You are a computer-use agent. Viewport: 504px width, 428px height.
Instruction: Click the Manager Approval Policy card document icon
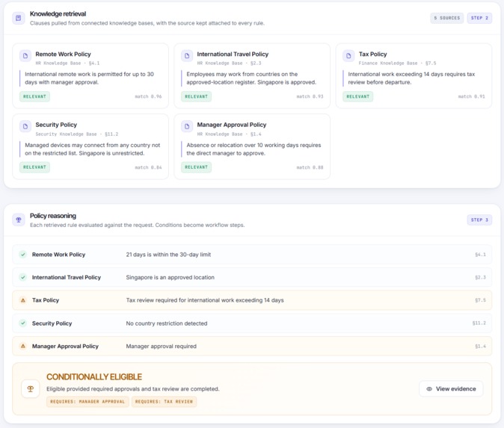187,126
